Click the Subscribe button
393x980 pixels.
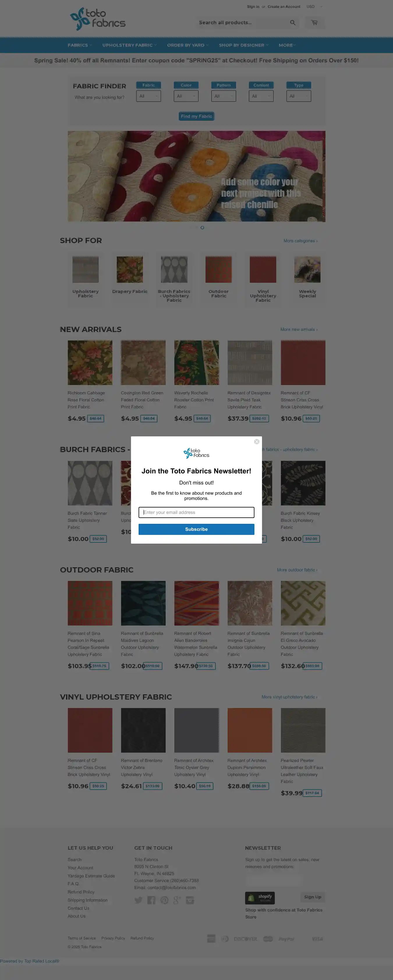coord(196,529)
